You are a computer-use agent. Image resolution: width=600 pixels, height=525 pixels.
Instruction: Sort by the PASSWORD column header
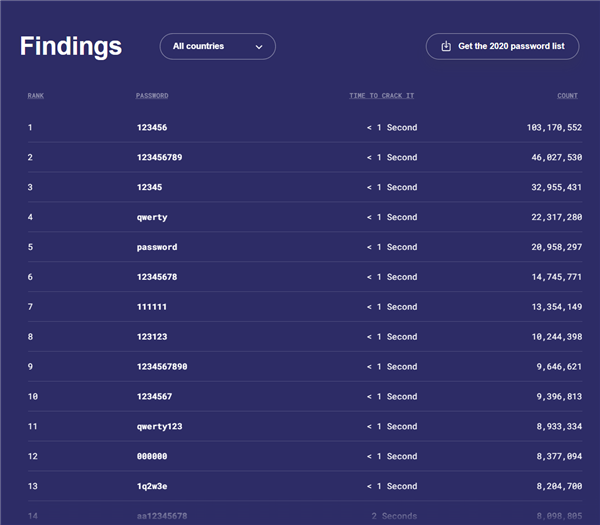(x=152, y=96)
